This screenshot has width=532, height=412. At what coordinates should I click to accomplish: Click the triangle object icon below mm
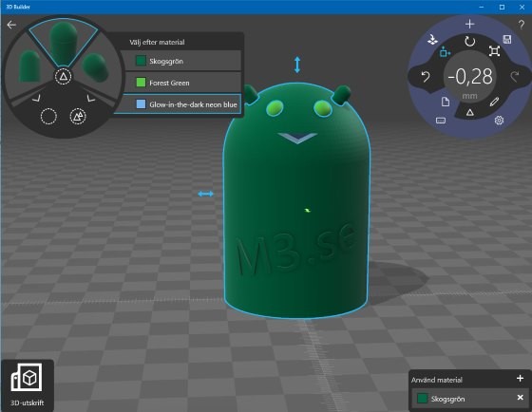tap(469, 112)
